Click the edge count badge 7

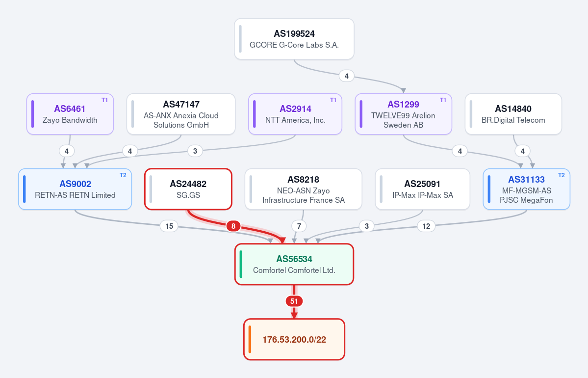(299, 226)
